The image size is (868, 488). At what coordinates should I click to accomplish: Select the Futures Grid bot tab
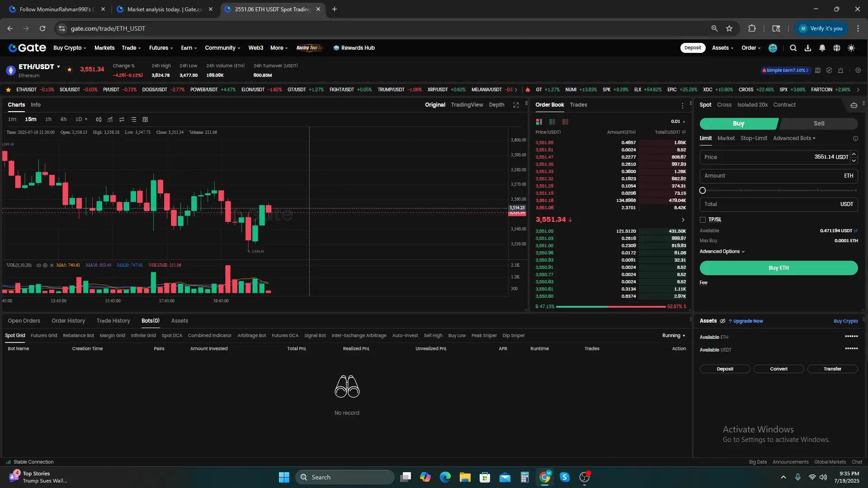point(44,336)
